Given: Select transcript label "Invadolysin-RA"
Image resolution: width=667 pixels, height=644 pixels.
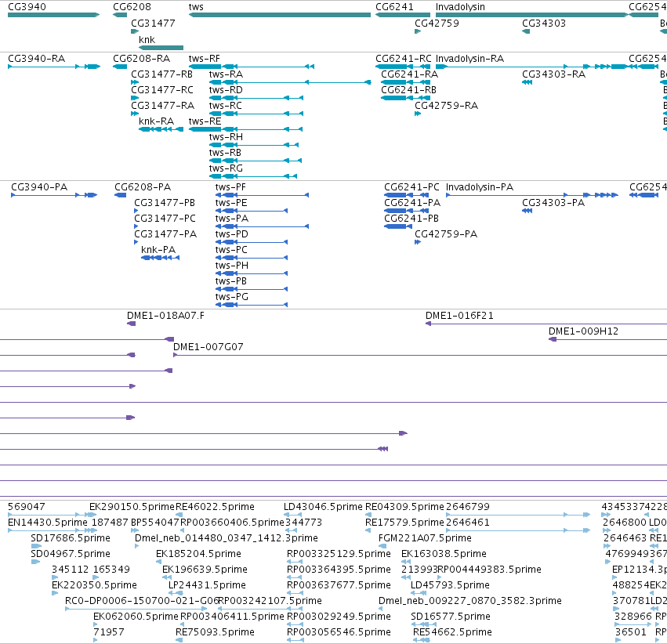Looking at the screenshot, I should point(470,59).
